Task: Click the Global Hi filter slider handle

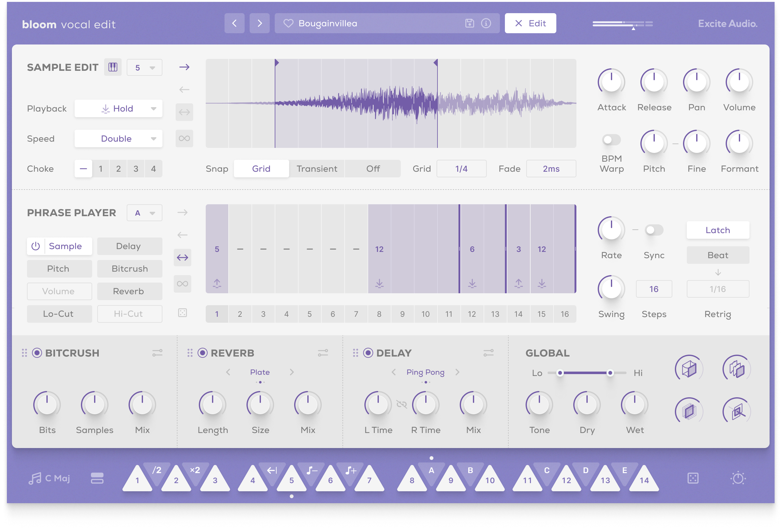Action: 610,373
